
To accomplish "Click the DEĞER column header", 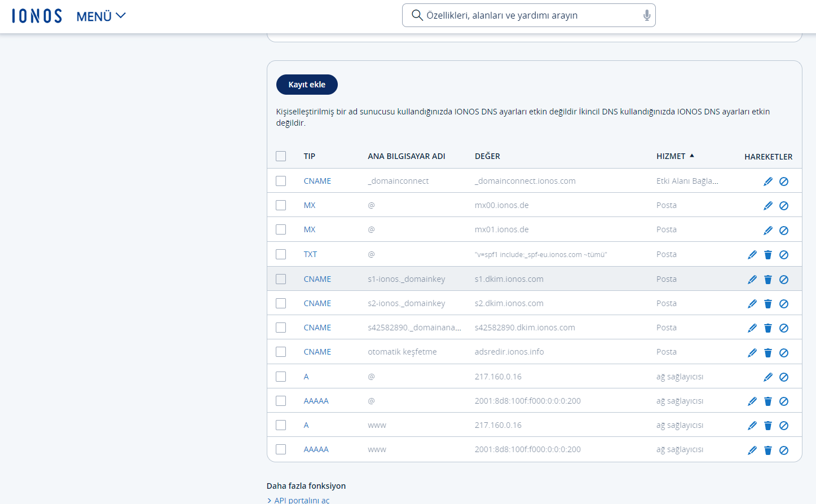I will (x=487, y=156).
